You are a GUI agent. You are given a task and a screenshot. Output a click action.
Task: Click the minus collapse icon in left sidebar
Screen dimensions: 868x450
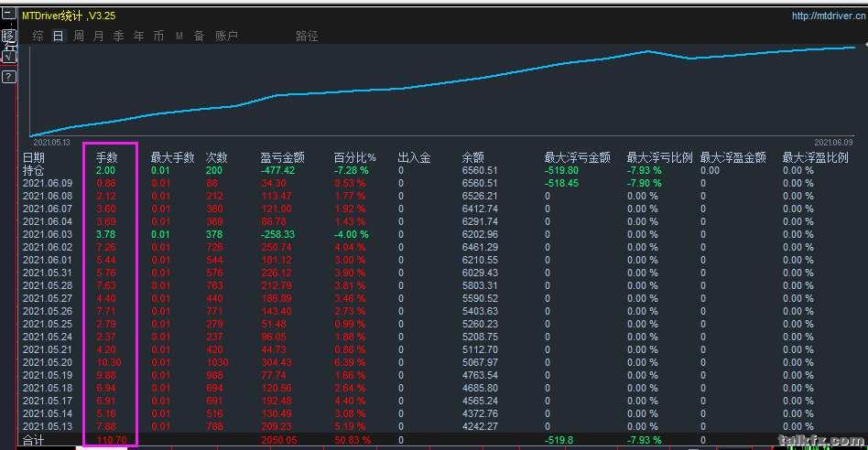(8, 13)
